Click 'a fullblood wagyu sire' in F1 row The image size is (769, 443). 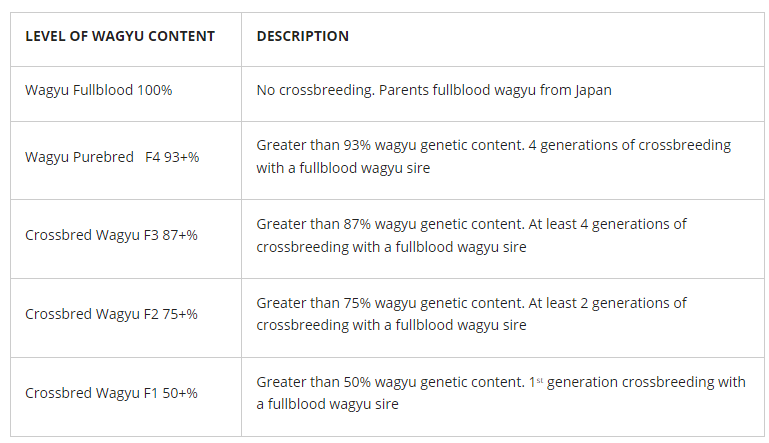(x=327, y=404)
